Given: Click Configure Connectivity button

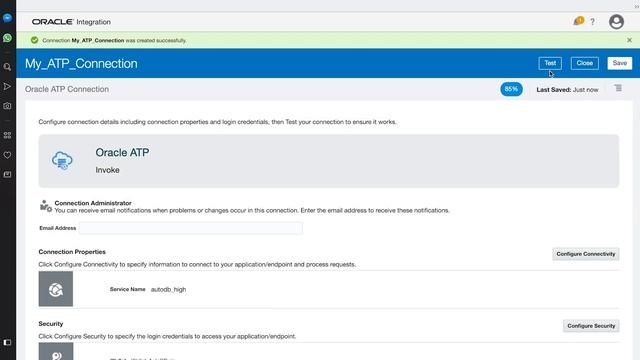Looking at the screenshot, I should 585,254.
